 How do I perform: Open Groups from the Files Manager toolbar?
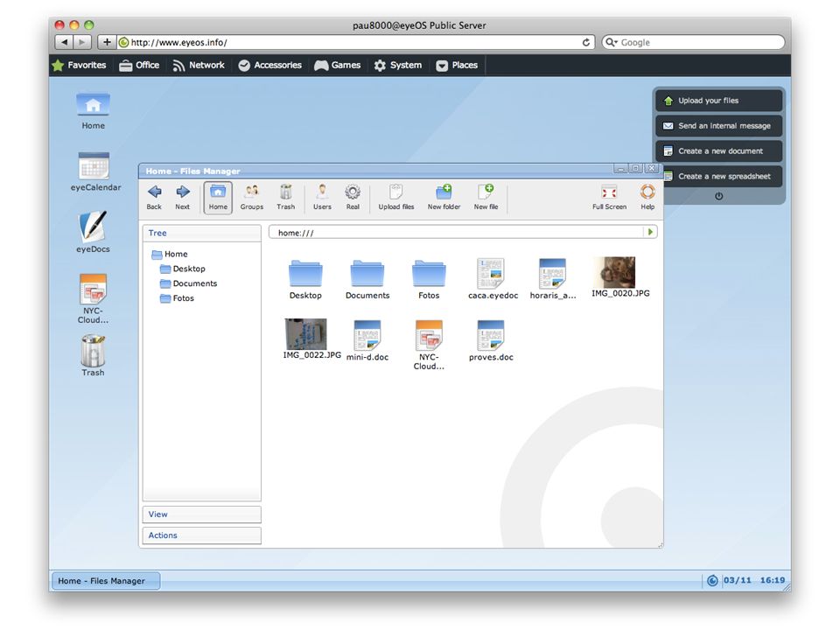(x=252, y=197)
